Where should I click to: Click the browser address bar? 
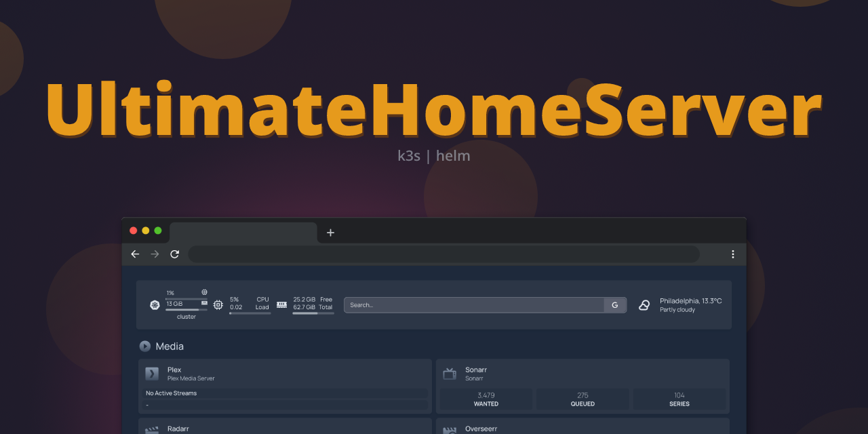pyautogui.click(x=443, y=254)
